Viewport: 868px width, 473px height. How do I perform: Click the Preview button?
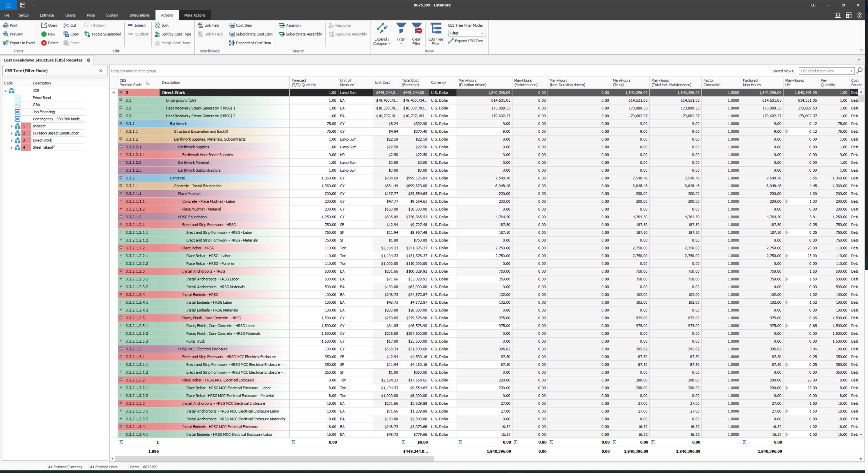pyautogui.click(x=14, y=34)
